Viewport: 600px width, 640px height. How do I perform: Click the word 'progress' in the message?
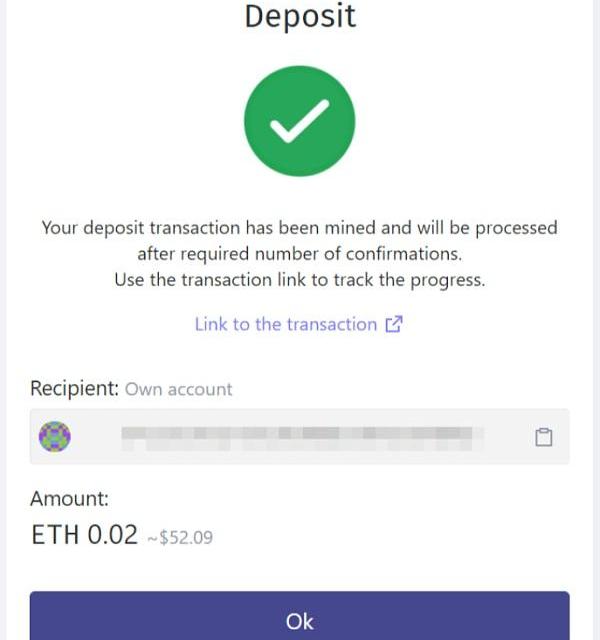tap(445, 281)
